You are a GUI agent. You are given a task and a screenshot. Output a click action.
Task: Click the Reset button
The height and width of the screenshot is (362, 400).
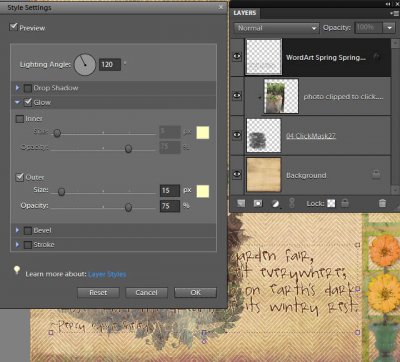click(x=98, y=292)
